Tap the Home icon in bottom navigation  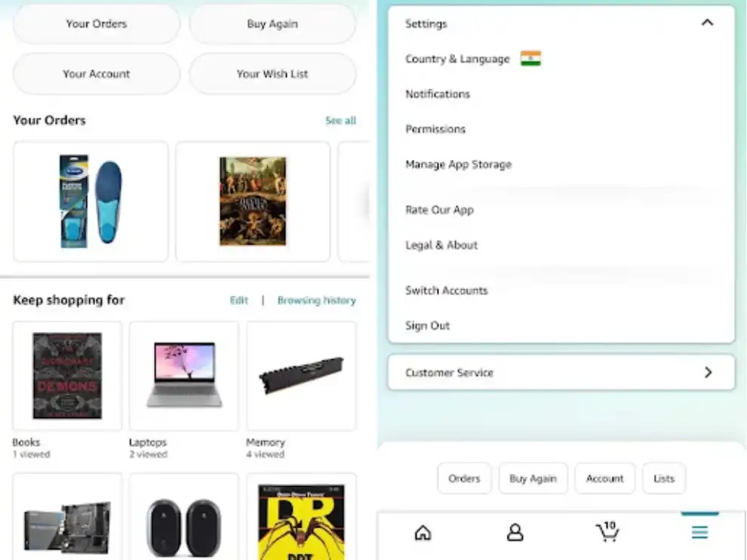click(423, 532)
